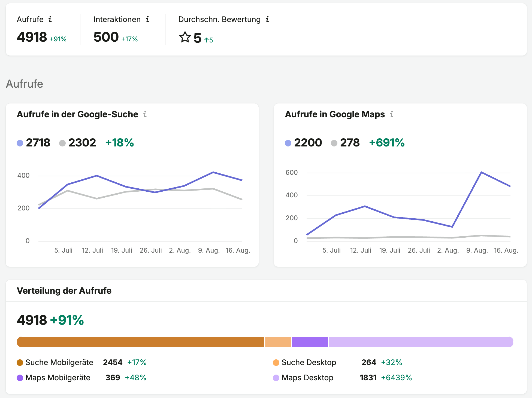Screen dimensions: 532x398
Task: Click the gray legend dot beside 2302
Action: click(62, 143)
